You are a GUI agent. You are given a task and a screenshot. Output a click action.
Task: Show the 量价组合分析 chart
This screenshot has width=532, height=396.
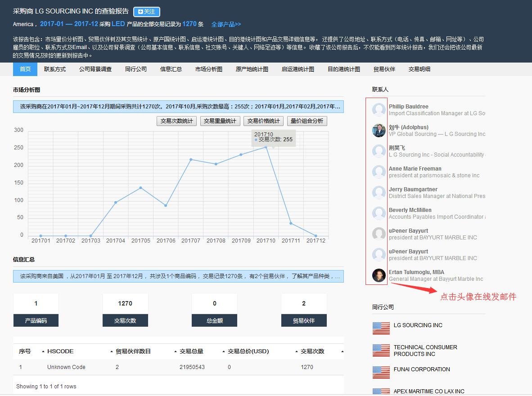[307, 121]
